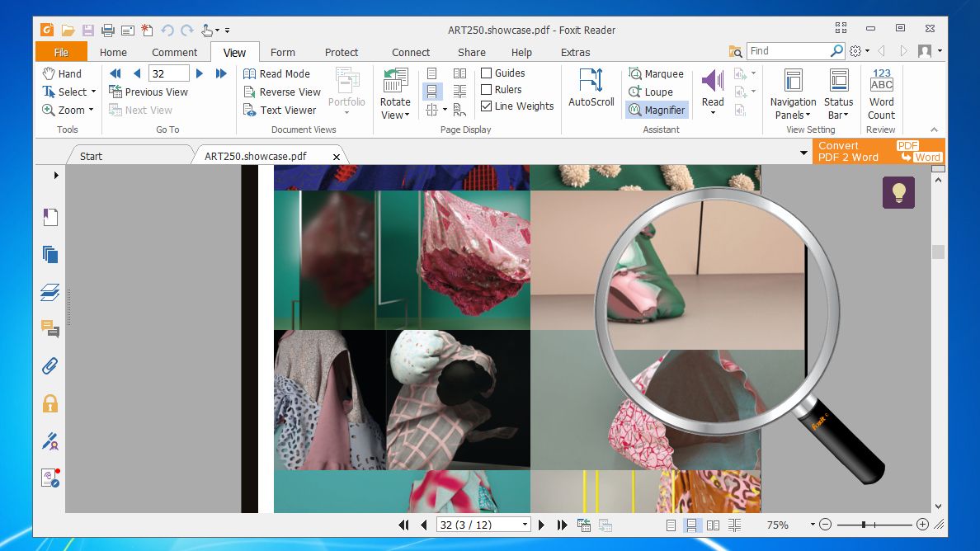Click the Word Count icon
The height and width of the screenshot is (551, 980).
[881, 82]
